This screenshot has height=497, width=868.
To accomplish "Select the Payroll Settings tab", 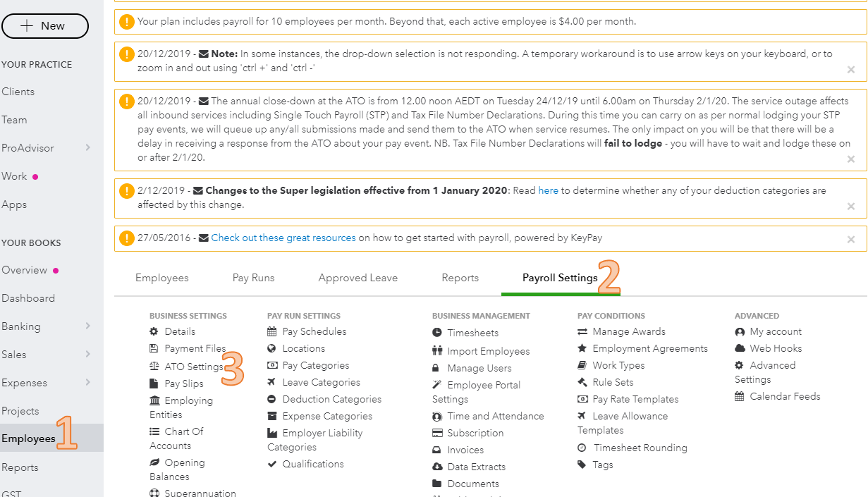I will pyautogui.click(x=560, y=278).
